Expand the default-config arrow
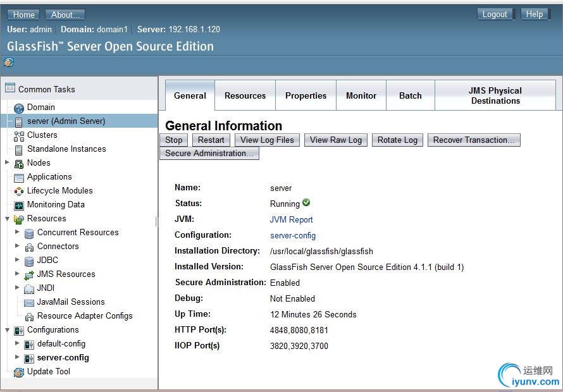This screenshot has height=392, width=563. click(x=17, y=343)
